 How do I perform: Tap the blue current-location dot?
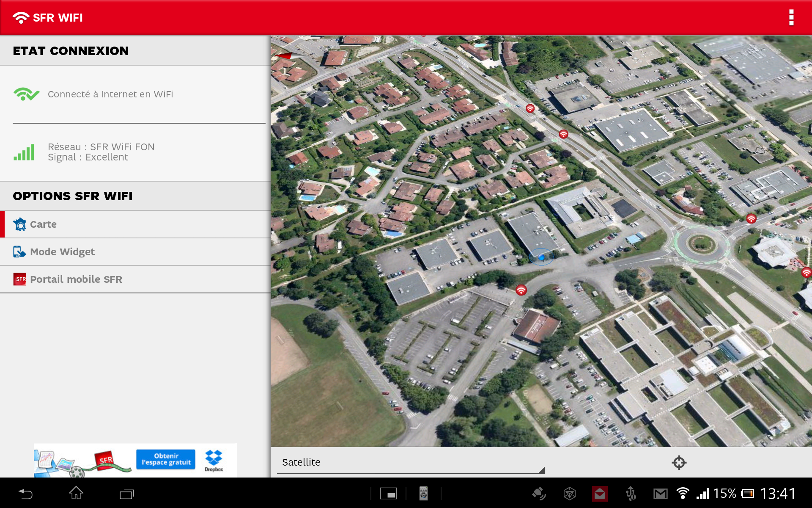tap(541, 257)
